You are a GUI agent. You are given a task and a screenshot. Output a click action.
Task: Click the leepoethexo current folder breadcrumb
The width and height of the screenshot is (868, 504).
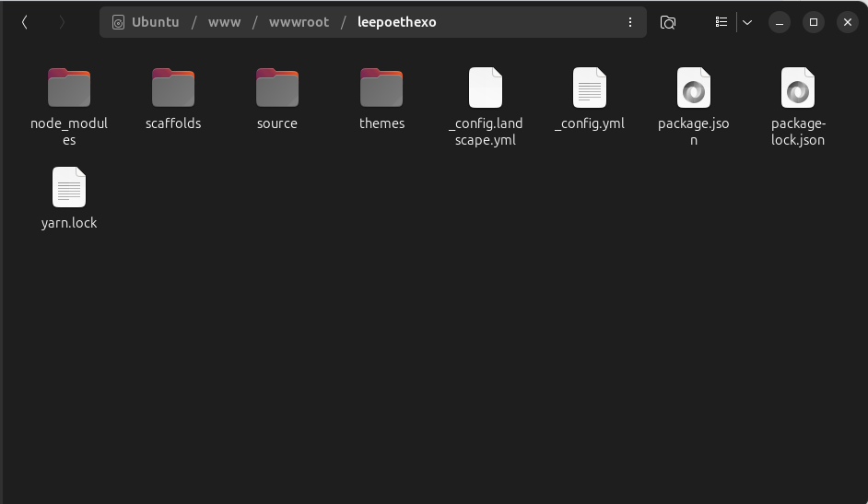pyautogui.click(x=396, y=22)
